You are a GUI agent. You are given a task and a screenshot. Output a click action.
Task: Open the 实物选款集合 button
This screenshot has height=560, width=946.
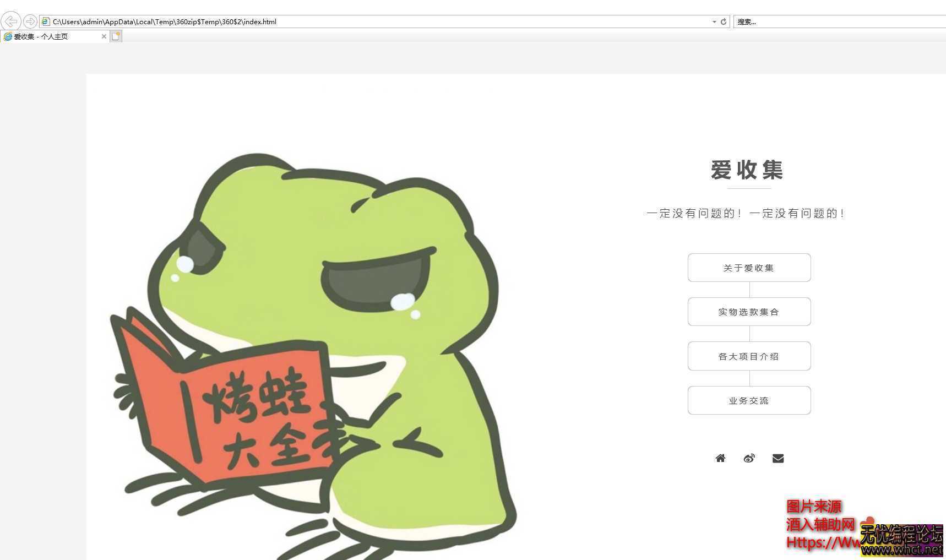(749, 312)
